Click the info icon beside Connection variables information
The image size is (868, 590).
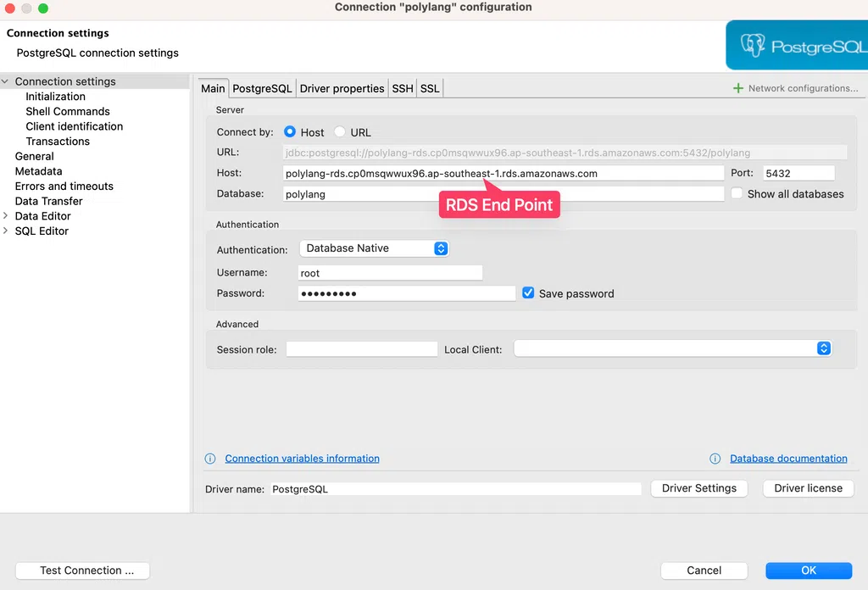pos(210,459)
